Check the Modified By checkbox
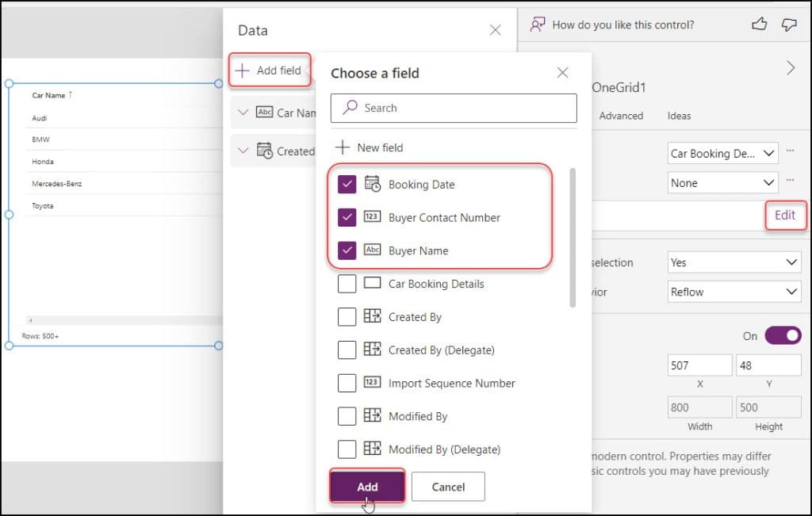Image resolution: width=812 pixels, height=516 pixels. pos(347,416)
